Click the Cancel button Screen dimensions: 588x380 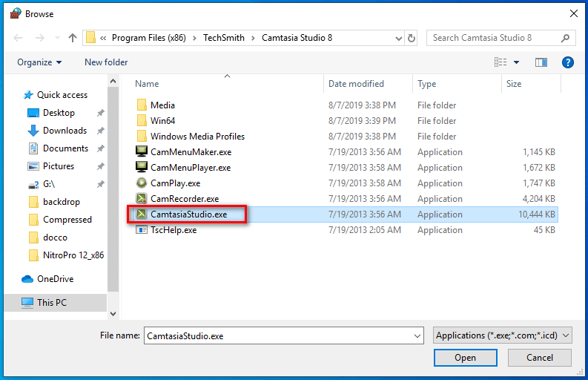pyautogui.click(x=540, y=358)
